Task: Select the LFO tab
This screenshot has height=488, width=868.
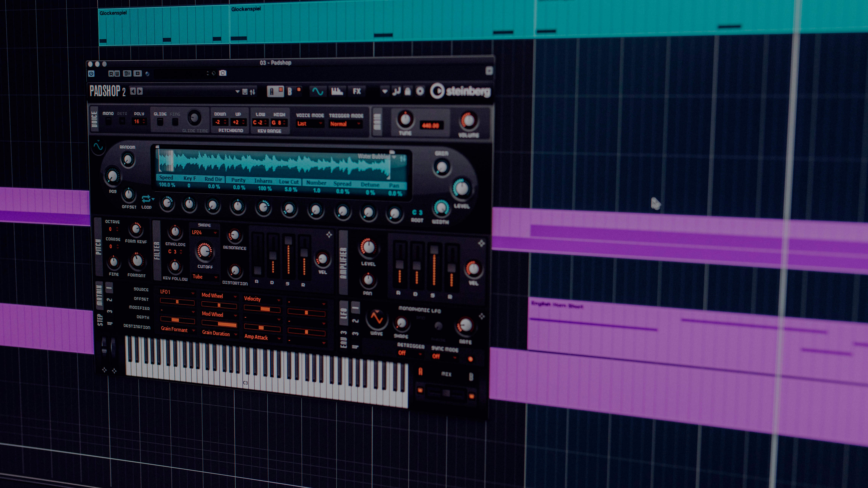Action: [x=343, y=313]
